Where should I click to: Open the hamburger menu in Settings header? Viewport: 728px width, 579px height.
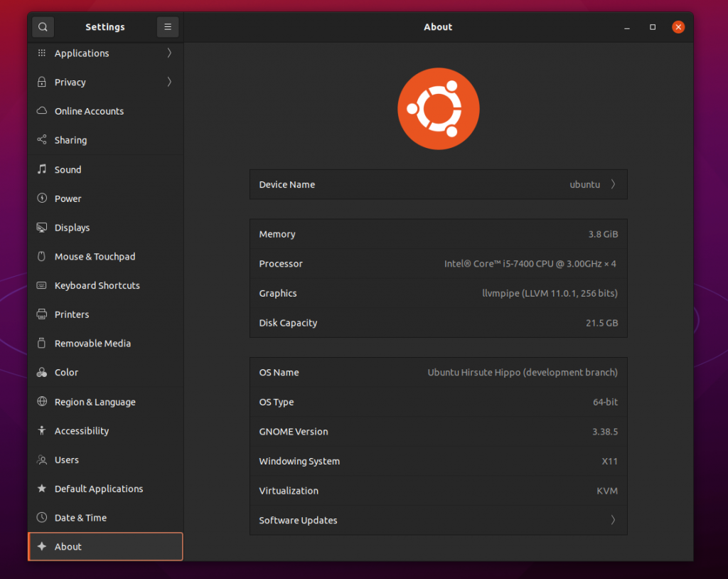(x=168, y=27)
